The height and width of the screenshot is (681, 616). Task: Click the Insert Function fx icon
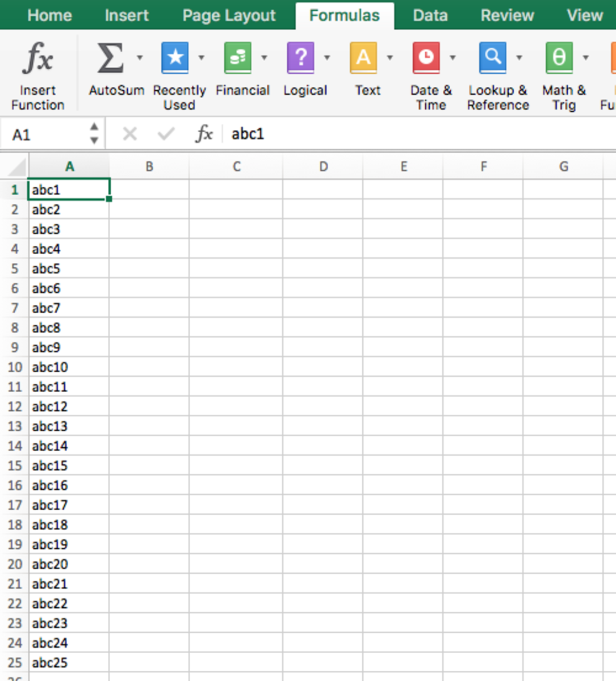(x=37, y=59)
